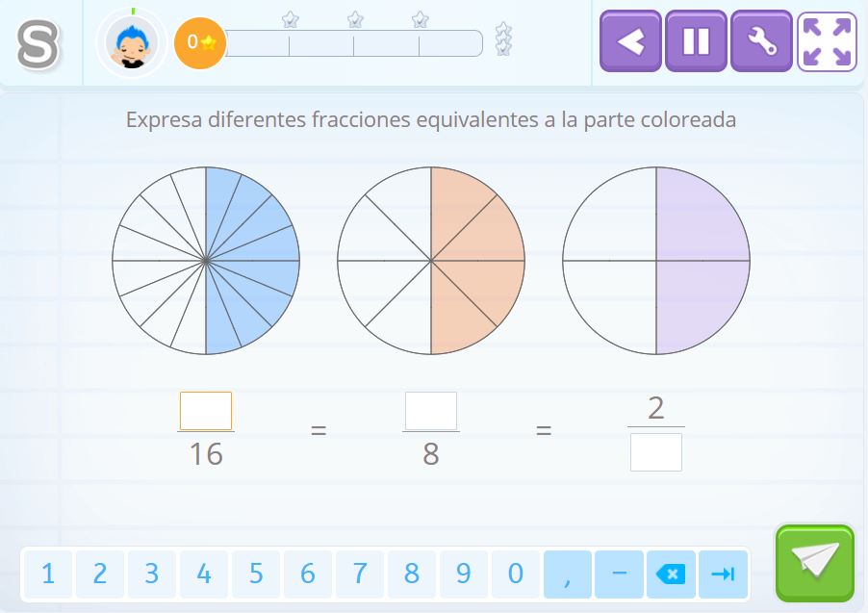Tap the number 1 key
The height and width of the screenshot is (613, 868).
pos(48,575)
